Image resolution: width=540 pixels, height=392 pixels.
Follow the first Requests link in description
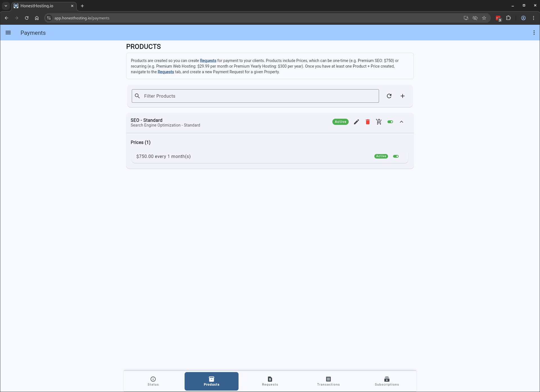pos(208,61)
